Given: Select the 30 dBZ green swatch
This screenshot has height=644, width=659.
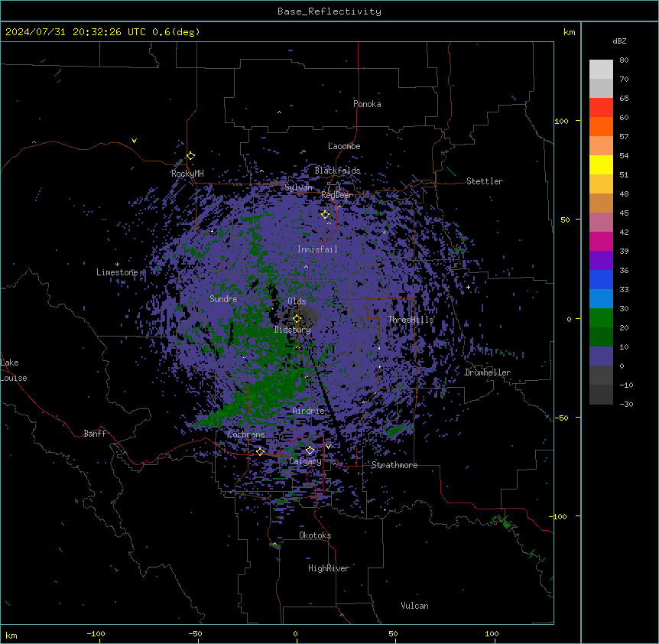Looking at the screenshot, I should [601, 318].
